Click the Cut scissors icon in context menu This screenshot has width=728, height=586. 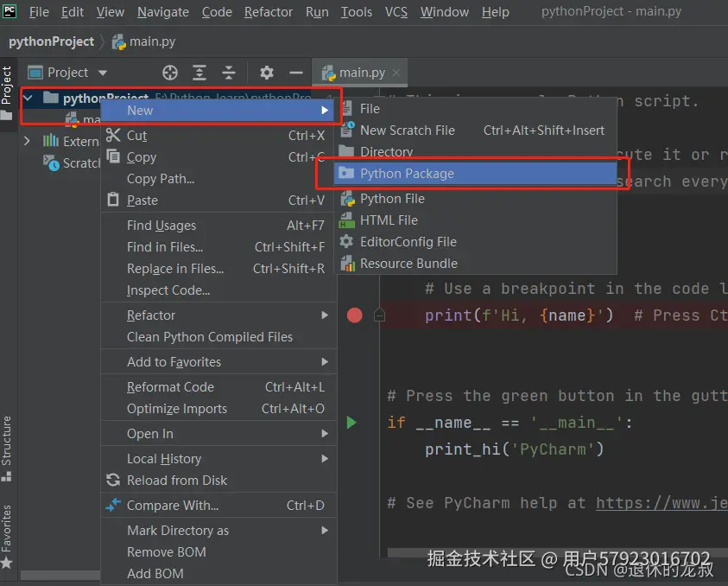113,135
